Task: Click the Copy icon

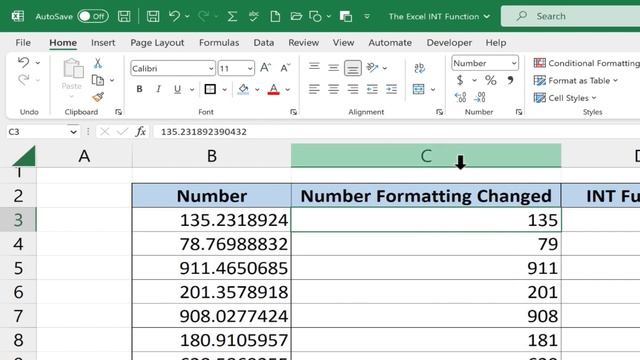Action: [x=98, y=80]
